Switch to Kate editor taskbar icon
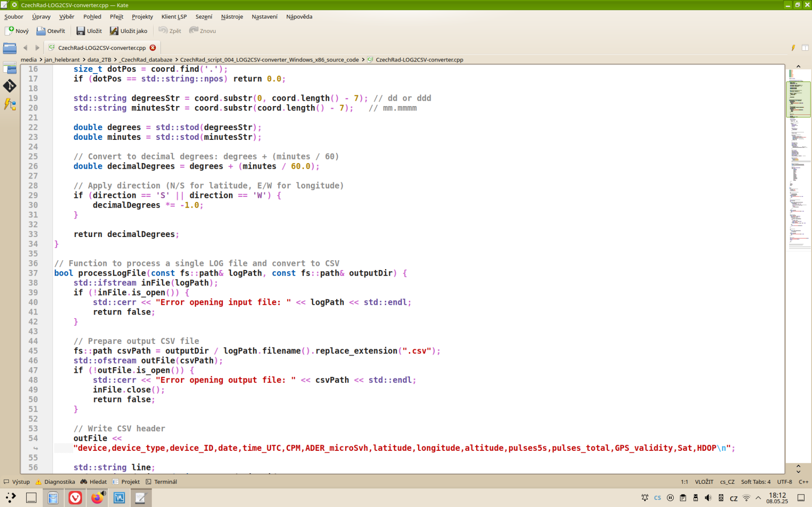812x507 pixels. point(141,498)
